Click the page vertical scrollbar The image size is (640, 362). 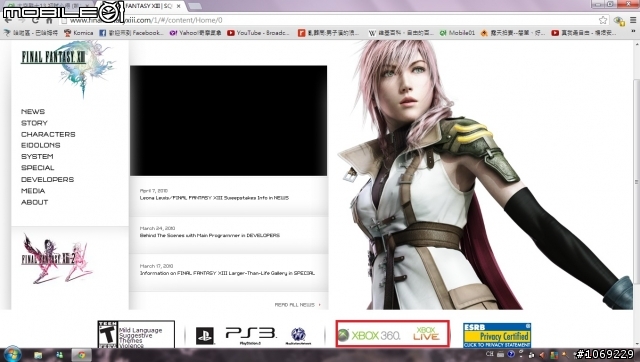coord(636,182)
